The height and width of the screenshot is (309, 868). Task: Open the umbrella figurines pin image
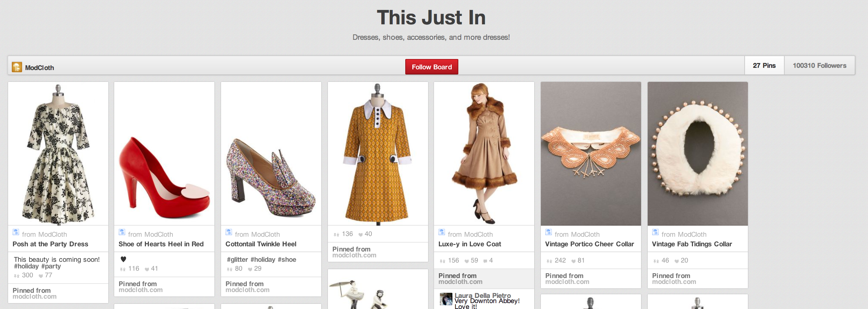[x=378, y=289]
